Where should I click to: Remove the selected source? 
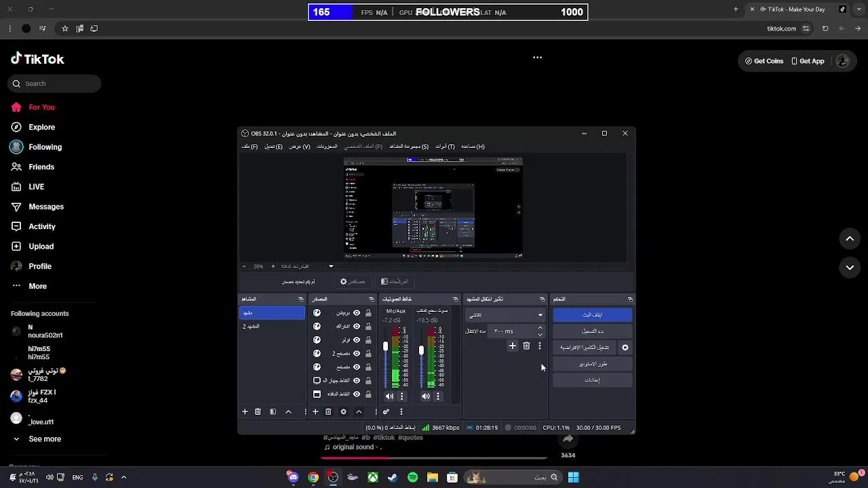coord(328,411)
